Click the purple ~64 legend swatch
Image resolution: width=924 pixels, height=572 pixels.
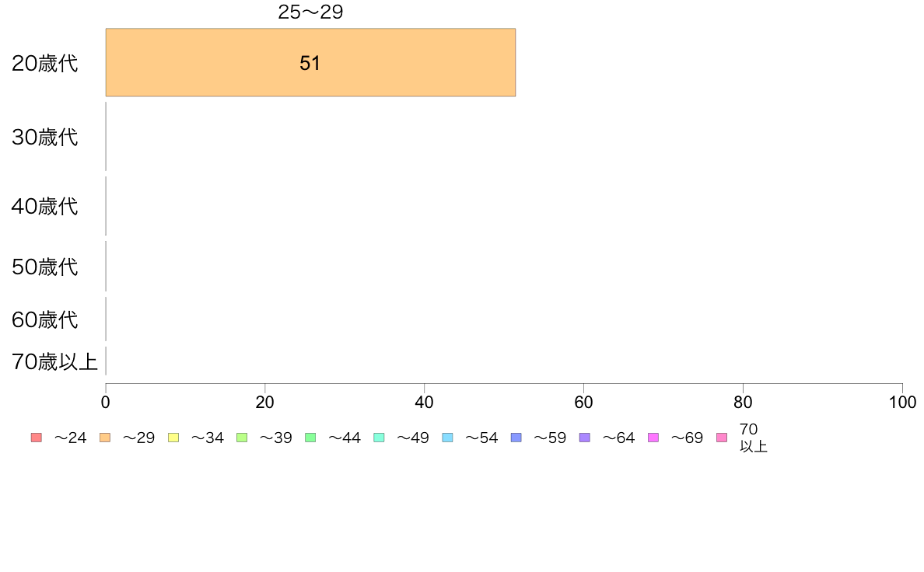tap(585, 438)
